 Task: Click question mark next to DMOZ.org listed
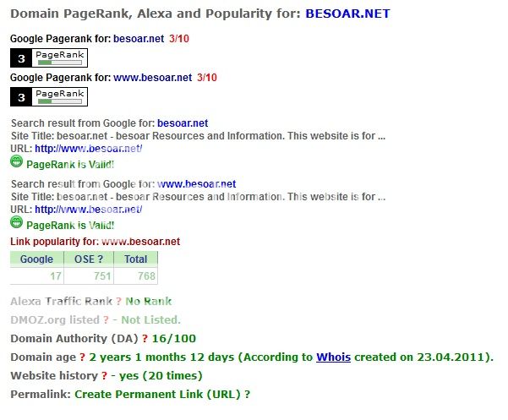pos(106,320)
